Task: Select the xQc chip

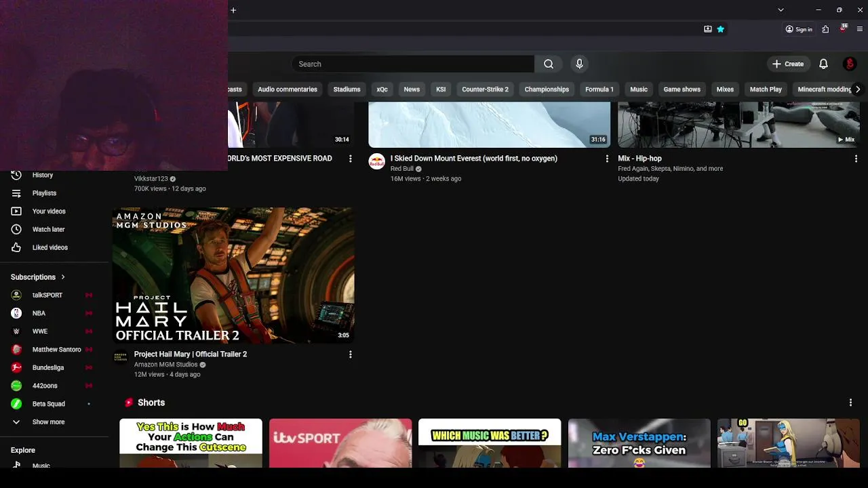Action: [x=382, y=89]
